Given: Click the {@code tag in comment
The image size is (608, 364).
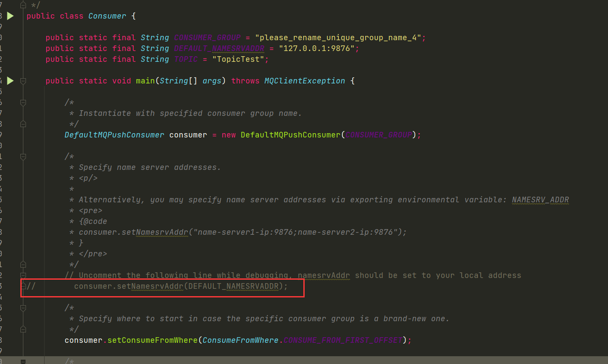Looking at the screenshot, I should (93, 221).
